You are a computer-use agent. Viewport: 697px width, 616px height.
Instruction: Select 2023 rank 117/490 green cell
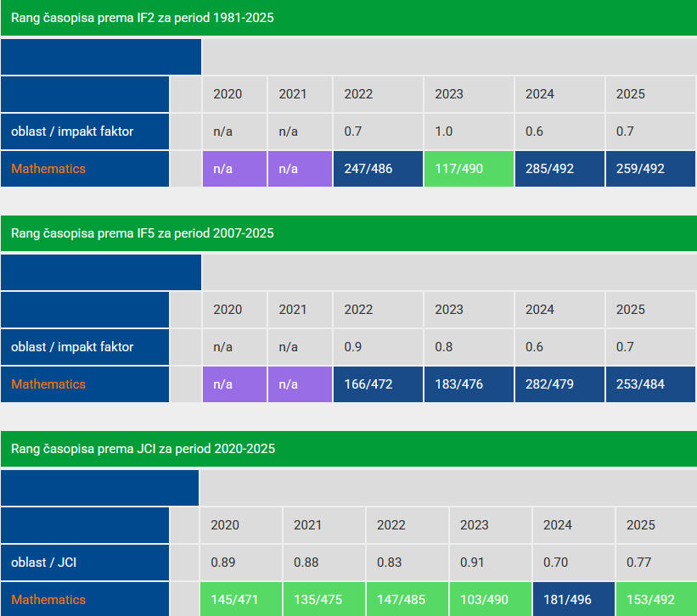469,169
